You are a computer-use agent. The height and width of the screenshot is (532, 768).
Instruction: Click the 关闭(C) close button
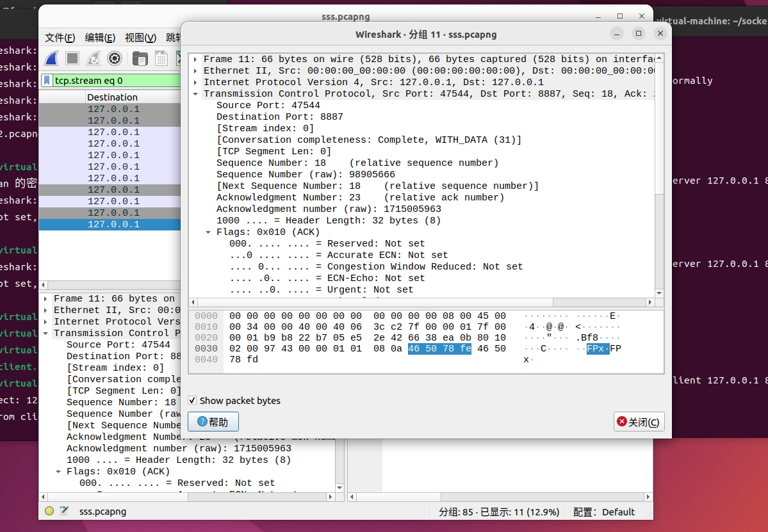(x=639, y=422)
